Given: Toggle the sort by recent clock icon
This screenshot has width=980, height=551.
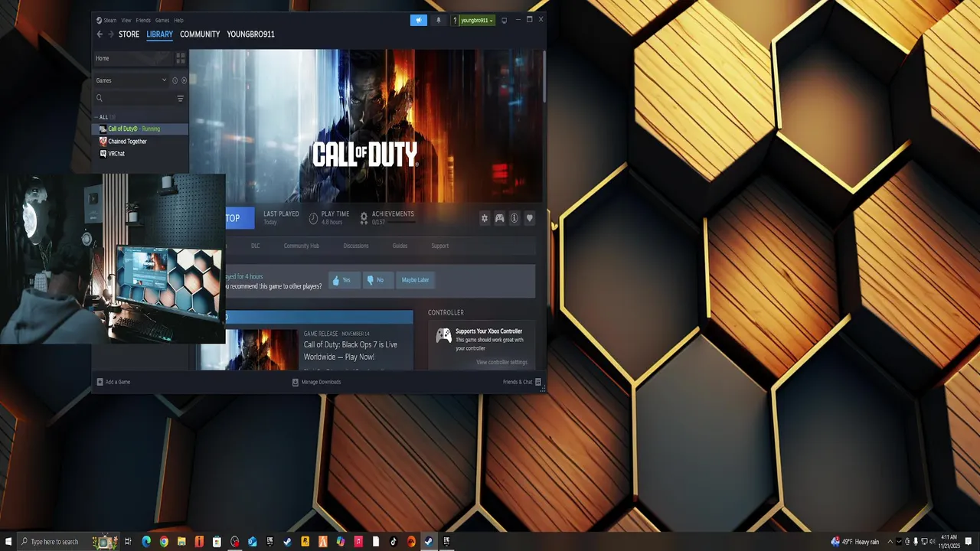Looking at the screenshot, I should (175, 80).
